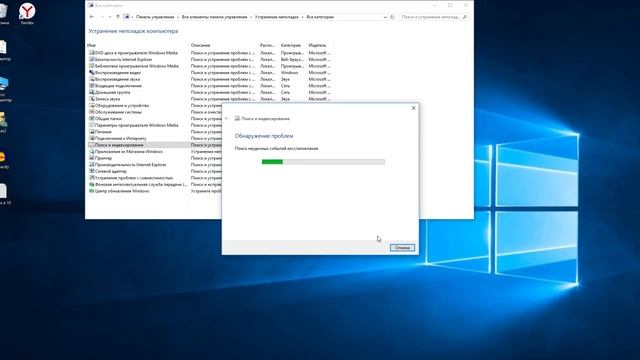The height and width of the screenshot is (360, 640).
Task: Click the search magnifier icon
Action: (x=465, y=17)
